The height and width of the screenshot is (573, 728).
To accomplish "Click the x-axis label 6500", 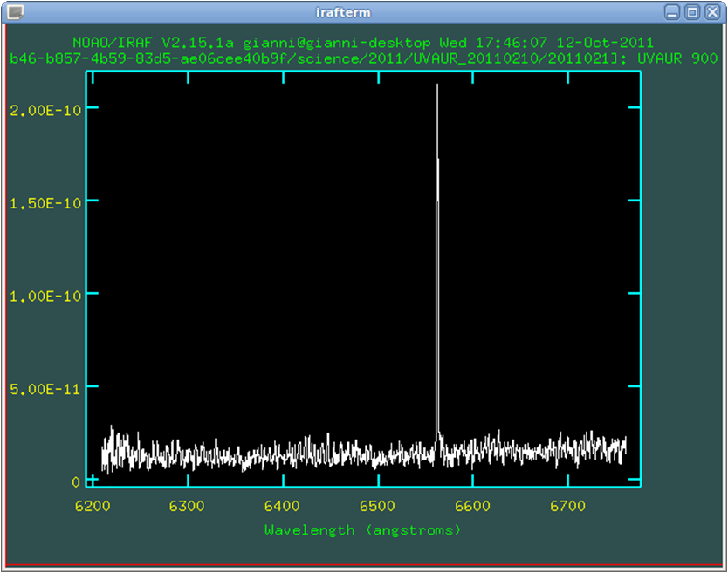I will [x=377, y=506].
